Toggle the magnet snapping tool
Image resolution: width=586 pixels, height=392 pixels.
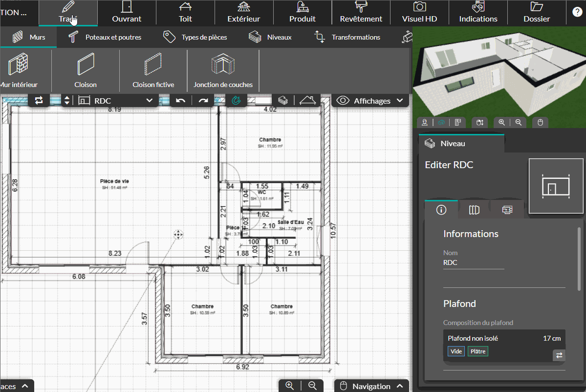(236, 101)
